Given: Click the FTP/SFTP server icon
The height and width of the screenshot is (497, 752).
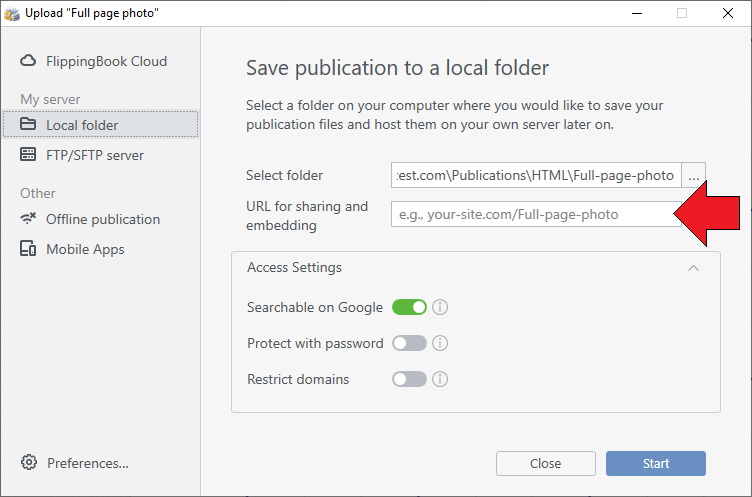Looking at the screenshot, I should (x=28, y=154).
